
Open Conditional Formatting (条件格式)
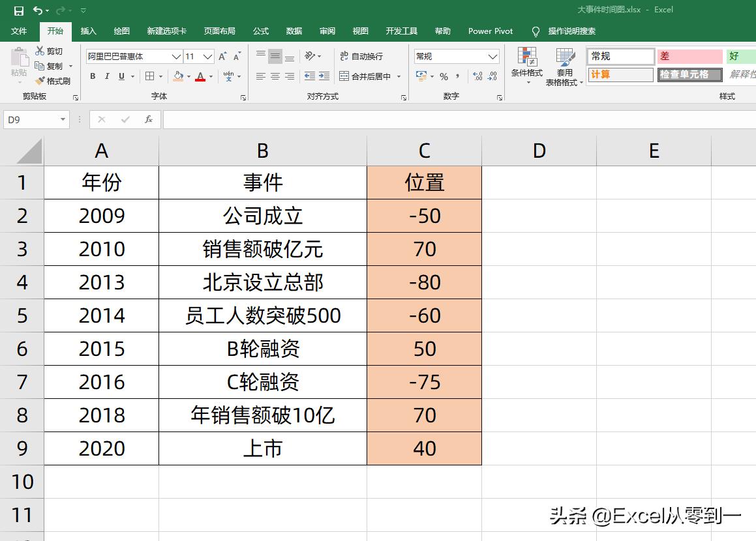pos(526,65)
